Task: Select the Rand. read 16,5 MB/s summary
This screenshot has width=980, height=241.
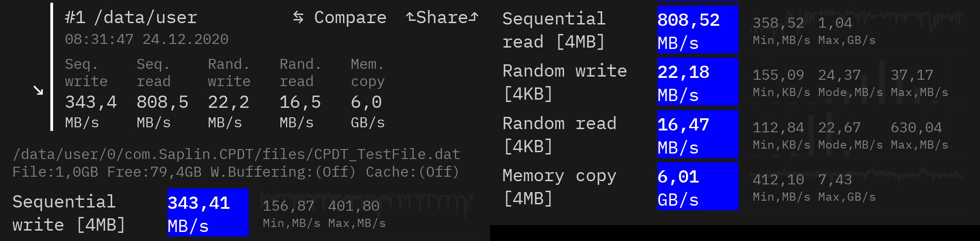Action: (300, 93)
